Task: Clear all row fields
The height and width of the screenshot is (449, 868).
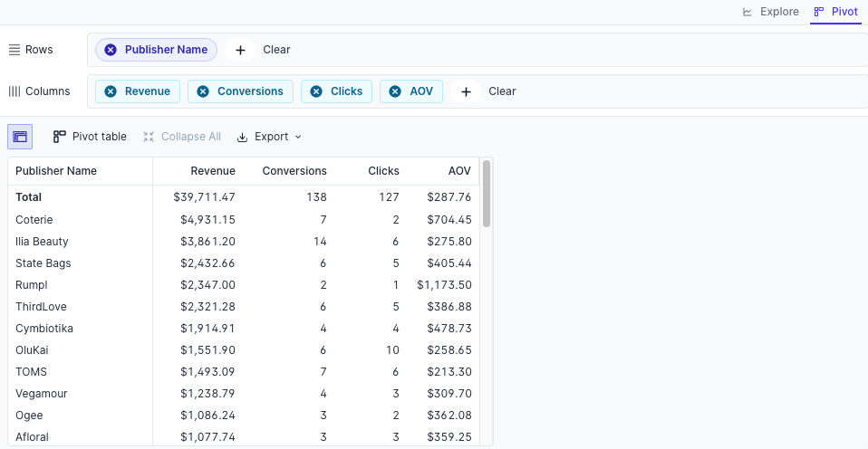Action: (276, 50)
